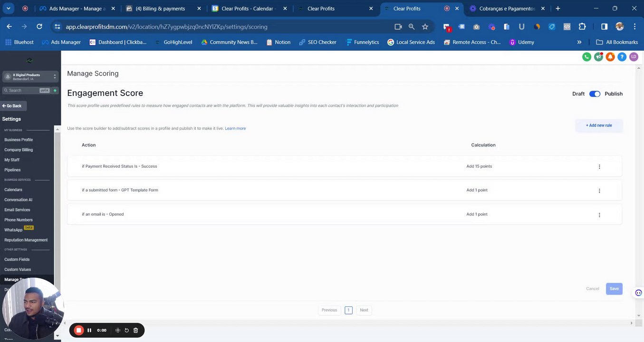Open Pipelines settings
Screen dimensions: 644x342
pos(12,170)
